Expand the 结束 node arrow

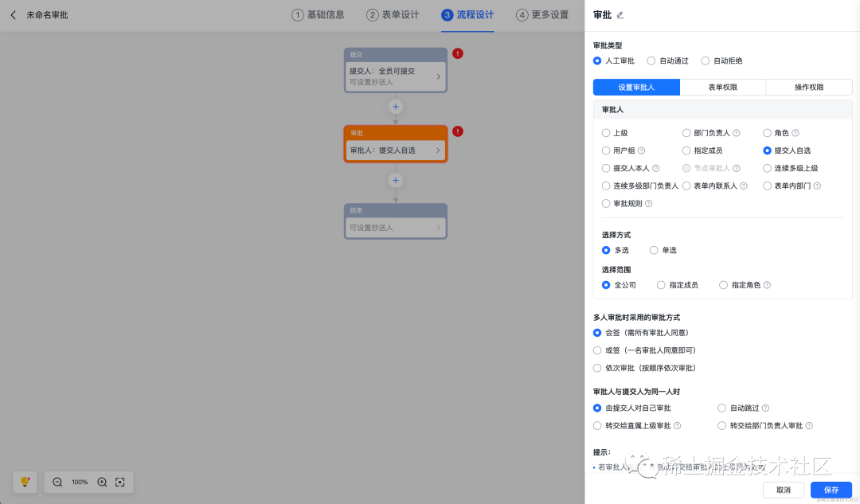tap(437, 227)
